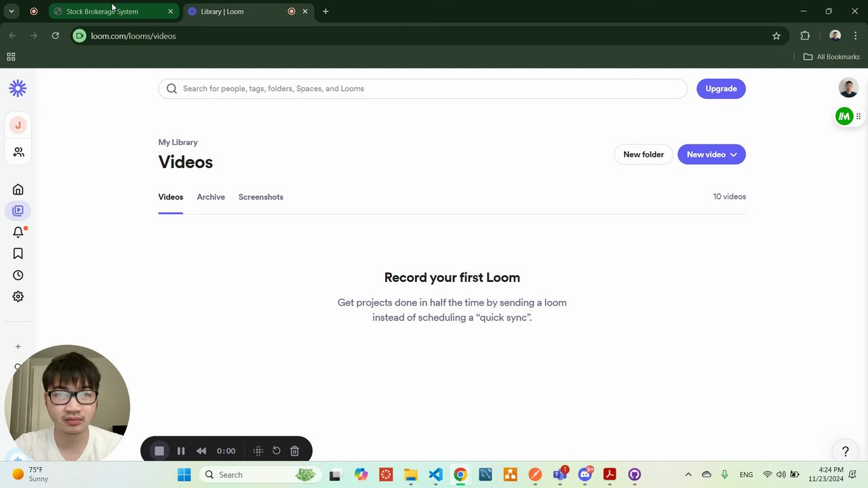Open the clock showing 4:24 PM
The height and width of the screenshot is (488, 868).
pyautogui.click(x=831, y=474)
